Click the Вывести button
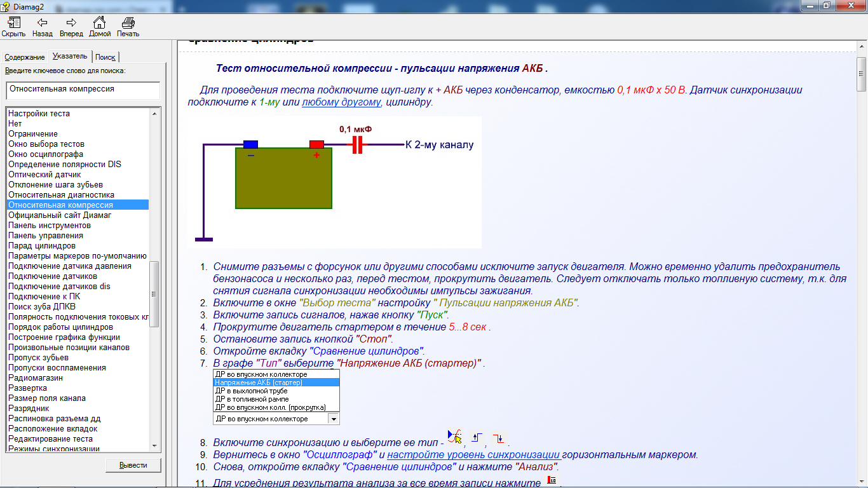 pyautogui.click(x=133, y=465)
